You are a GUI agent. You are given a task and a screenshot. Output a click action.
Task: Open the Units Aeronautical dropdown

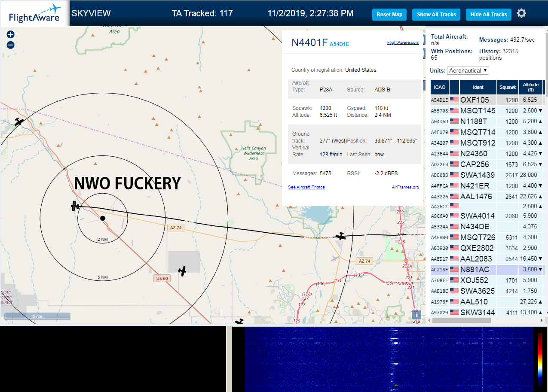[x=468, y=70]
